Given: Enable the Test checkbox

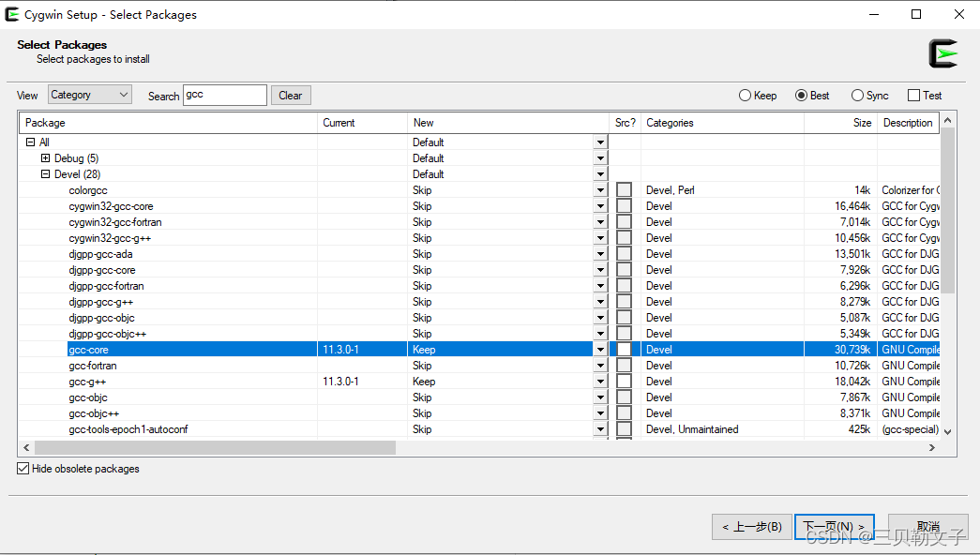Looking at the screenshot, I should click(x=925, y=96).
